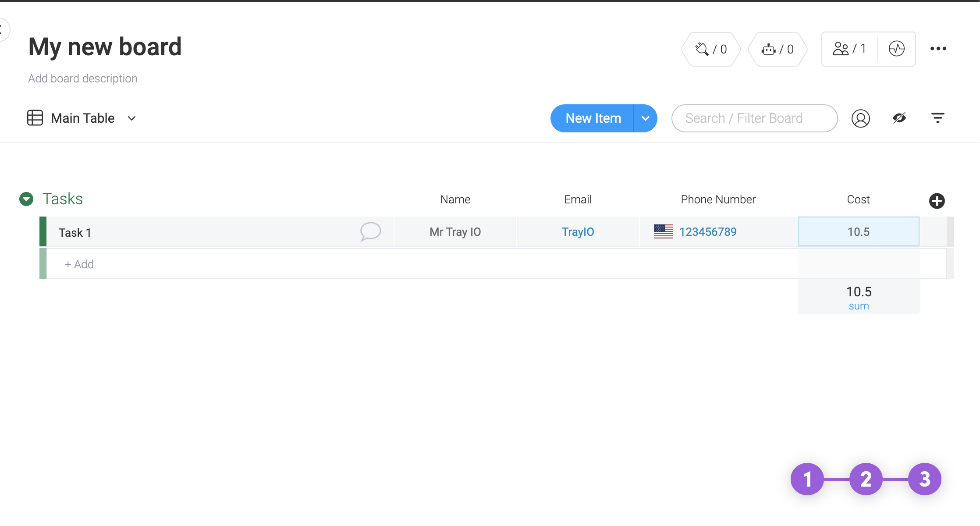Open the TrayIO email link
Viewport: 980px width, 526px height.
tap(578, 232)
